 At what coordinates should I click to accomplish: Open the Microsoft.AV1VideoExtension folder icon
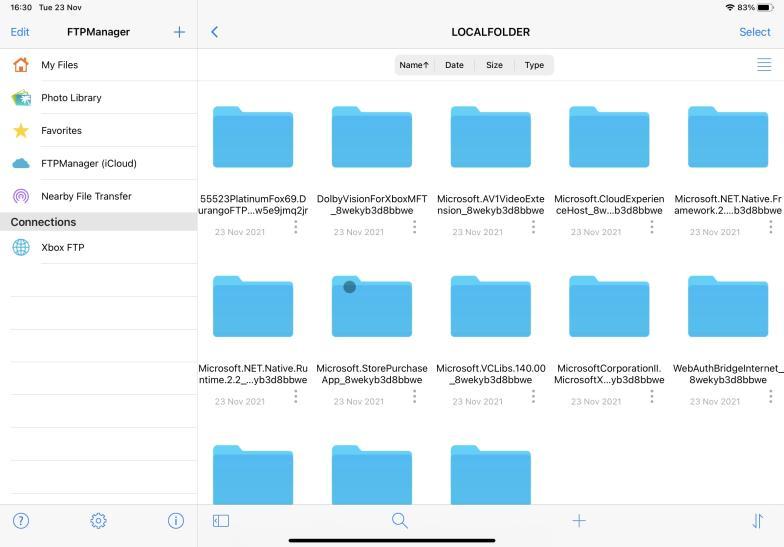click(x=490, y=136)
